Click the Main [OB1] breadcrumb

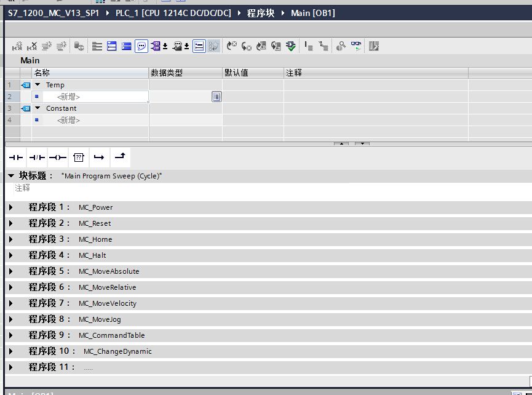click(x=313, y=14)
